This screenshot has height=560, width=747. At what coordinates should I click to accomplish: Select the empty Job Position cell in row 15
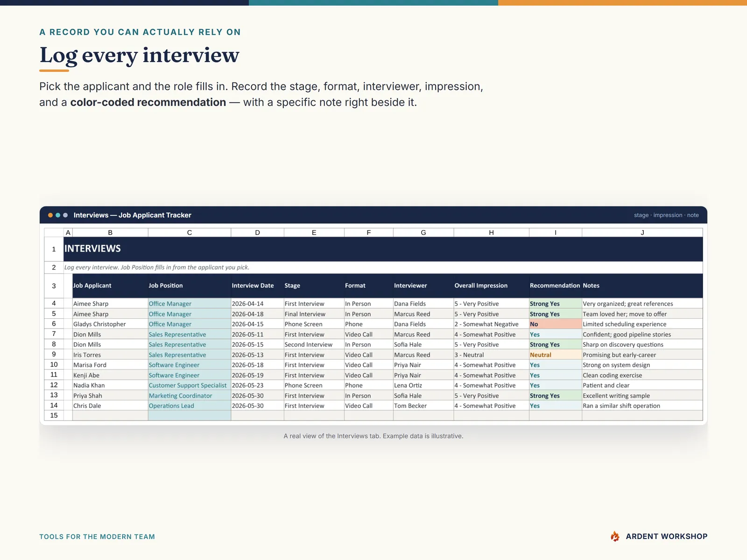pos(190,415)
